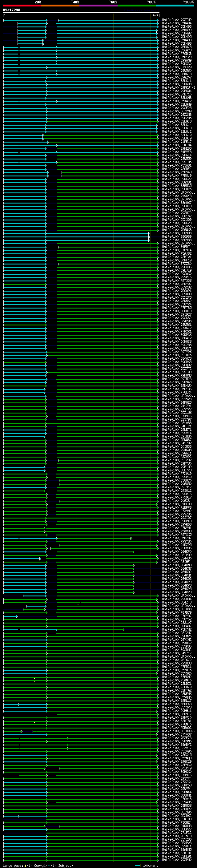The height and width of the screenshot is (868, 197).
Task: Select label UniRef100_Q7XJR9
Action: pos(177,67)
